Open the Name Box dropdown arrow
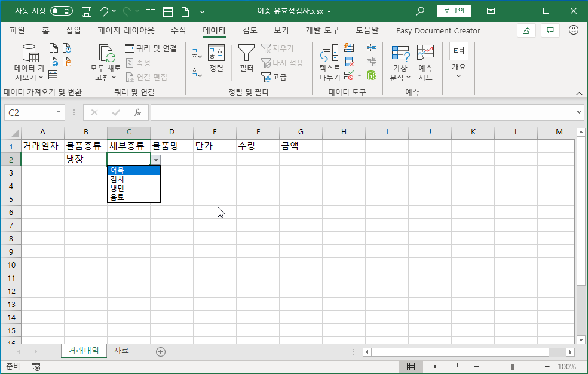The width and height of the screenshot is (588, 374). (x=59, y=112)
